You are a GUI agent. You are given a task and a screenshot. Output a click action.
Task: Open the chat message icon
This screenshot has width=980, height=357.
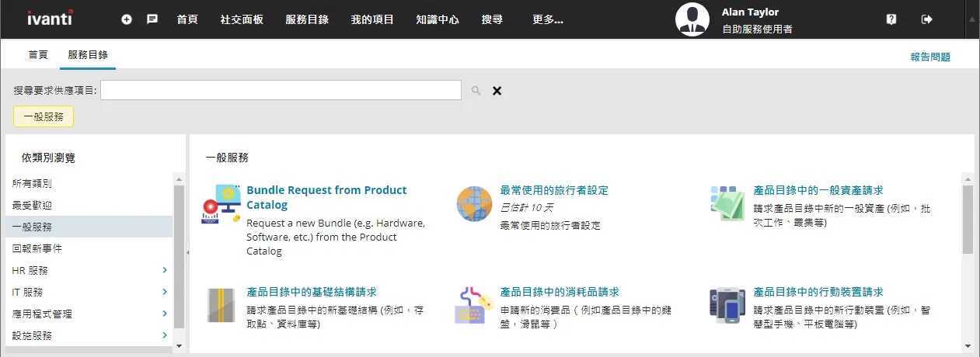click(152, 19)
